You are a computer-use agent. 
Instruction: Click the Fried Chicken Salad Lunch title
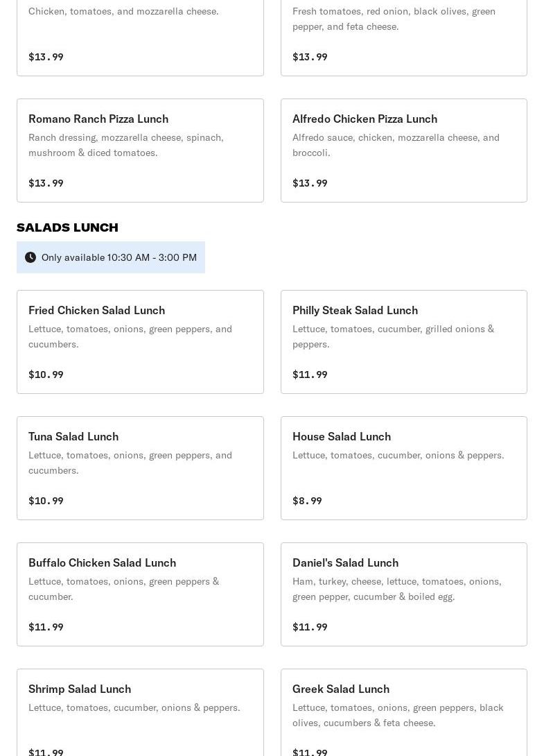96,310
